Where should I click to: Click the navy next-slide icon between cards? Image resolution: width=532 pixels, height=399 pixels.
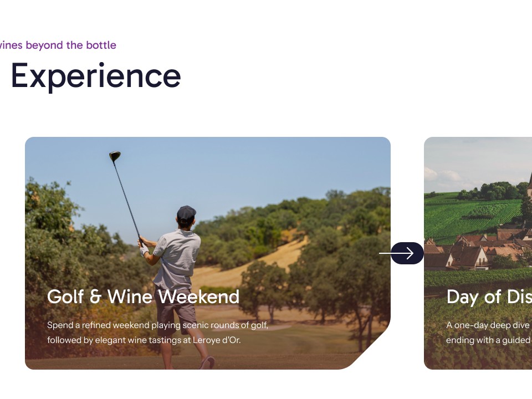[x=408, y=253]
